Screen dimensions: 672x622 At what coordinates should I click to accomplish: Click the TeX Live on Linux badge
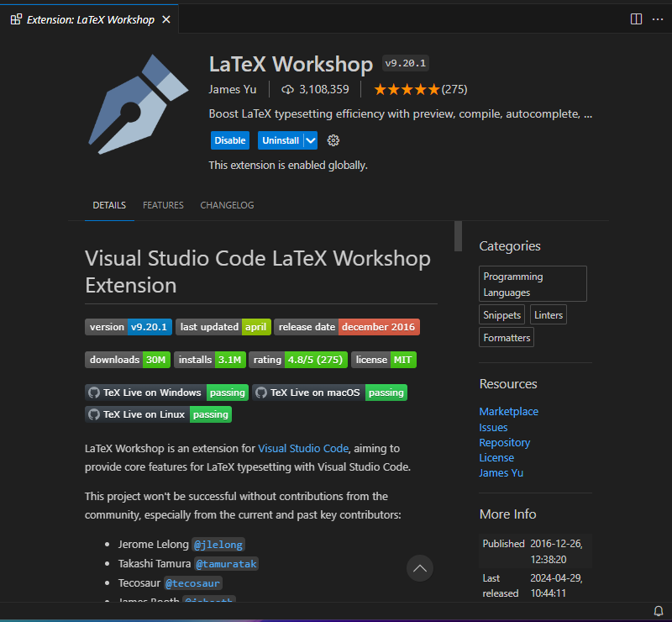[158, 414]
